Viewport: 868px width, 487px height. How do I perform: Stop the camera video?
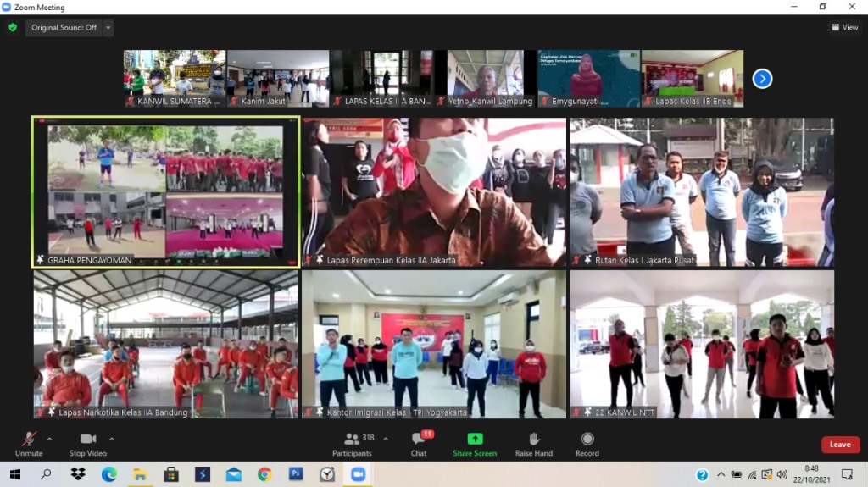[x=88, y=444]
